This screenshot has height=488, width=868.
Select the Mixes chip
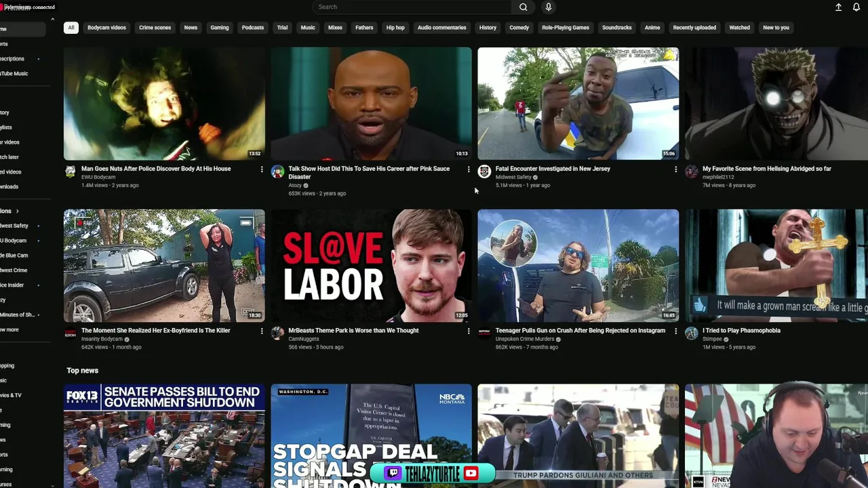[335, 28]
